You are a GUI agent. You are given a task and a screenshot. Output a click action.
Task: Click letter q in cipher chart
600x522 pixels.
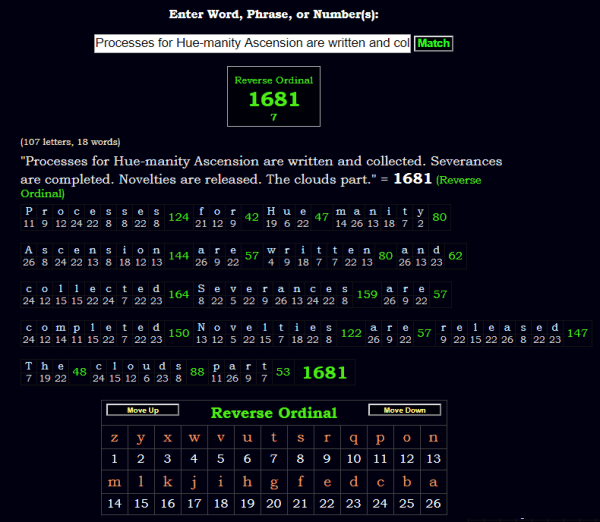click(x=354, y=437)
